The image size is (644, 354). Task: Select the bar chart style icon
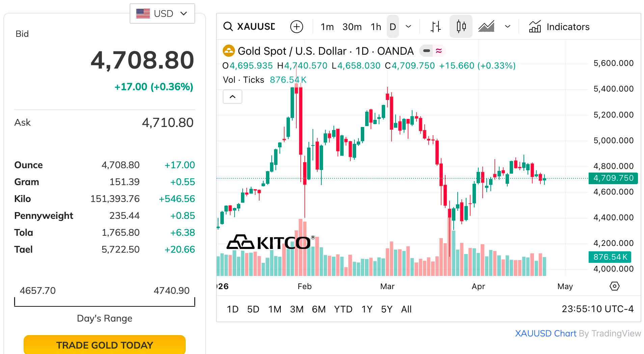[436, 27]
